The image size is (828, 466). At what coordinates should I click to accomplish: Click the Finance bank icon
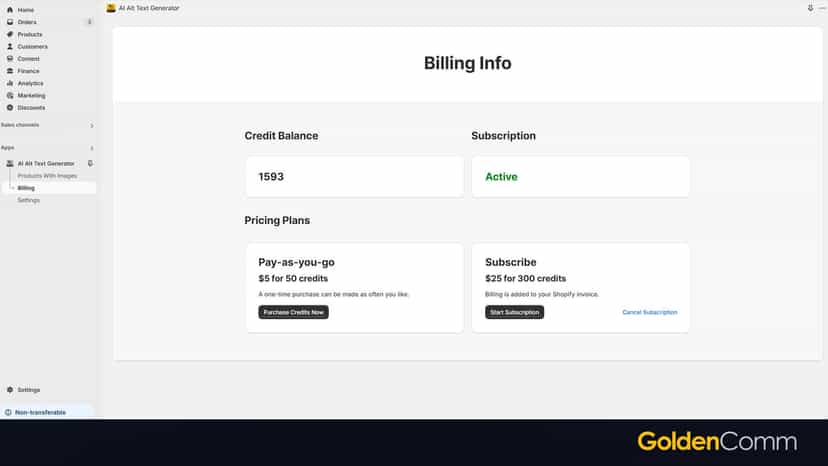(10, 70)
